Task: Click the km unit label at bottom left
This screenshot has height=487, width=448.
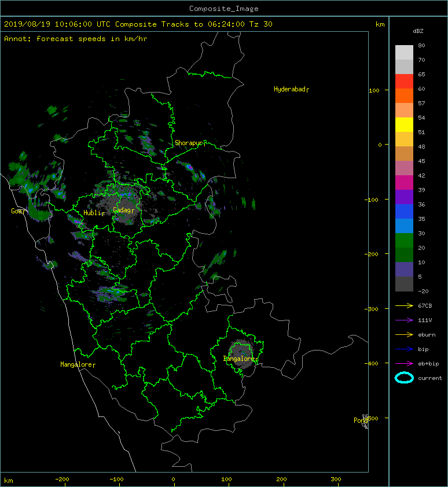Action: 9,481
